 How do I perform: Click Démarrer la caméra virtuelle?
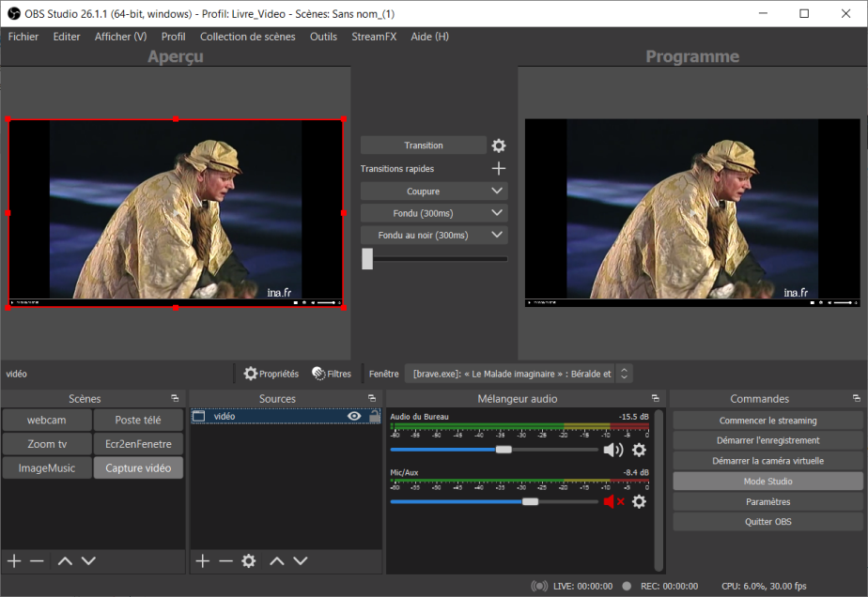[x=767, y=461]
